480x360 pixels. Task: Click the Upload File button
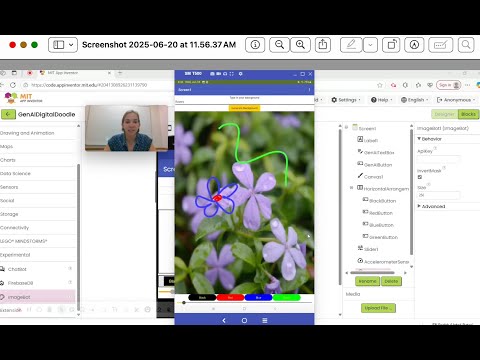click(378, 308)
